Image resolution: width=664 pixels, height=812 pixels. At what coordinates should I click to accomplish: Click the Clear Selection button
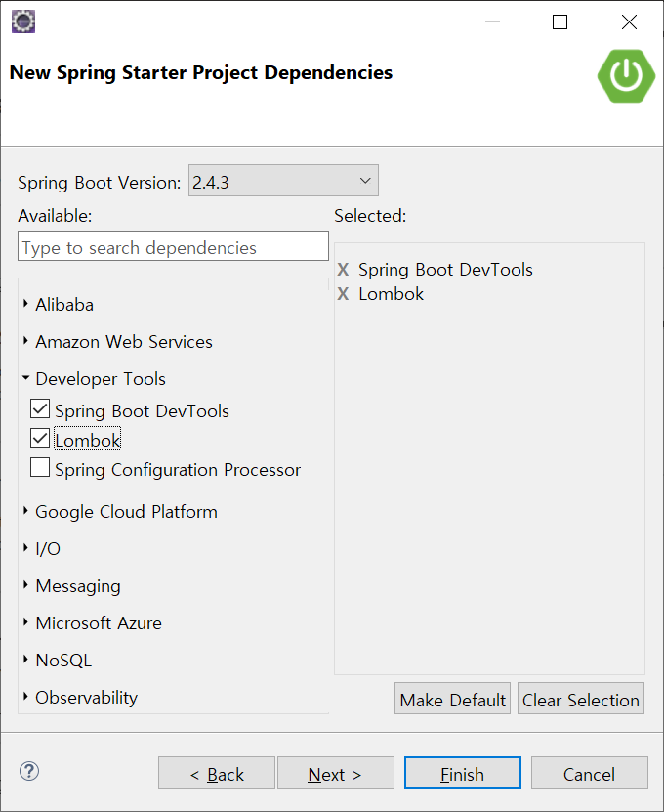tap(581, 700)
